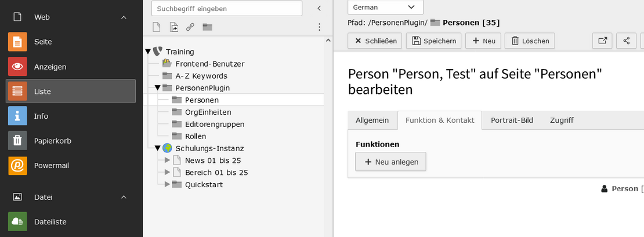Switch to the Allgemein tab
The height and width of the screenshot is (237, 644).
(x=372, y=121)
